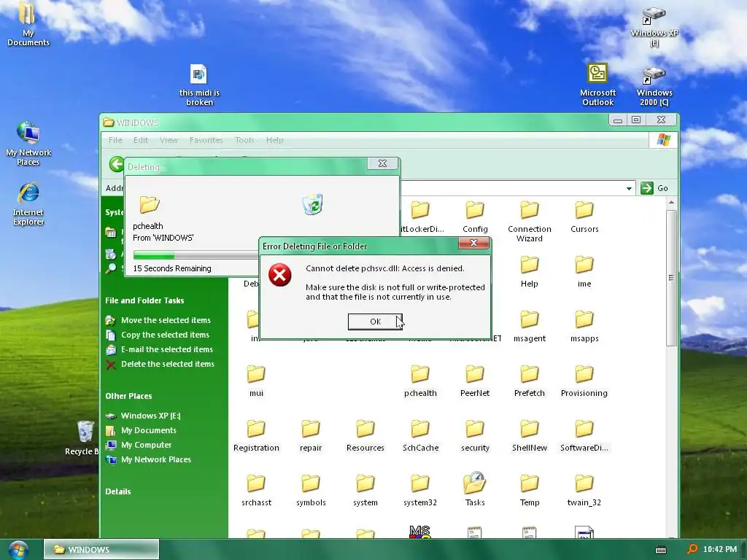Select the Resources folder
747x560 pixels.
point(365,436)
